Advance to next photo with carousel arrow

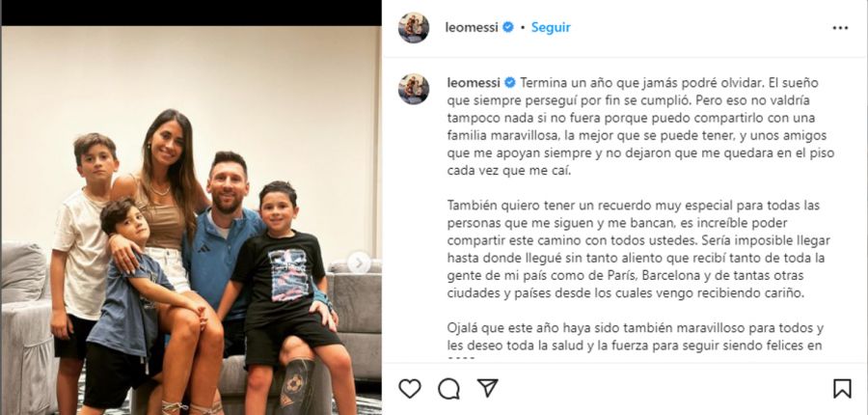[359, 263]
